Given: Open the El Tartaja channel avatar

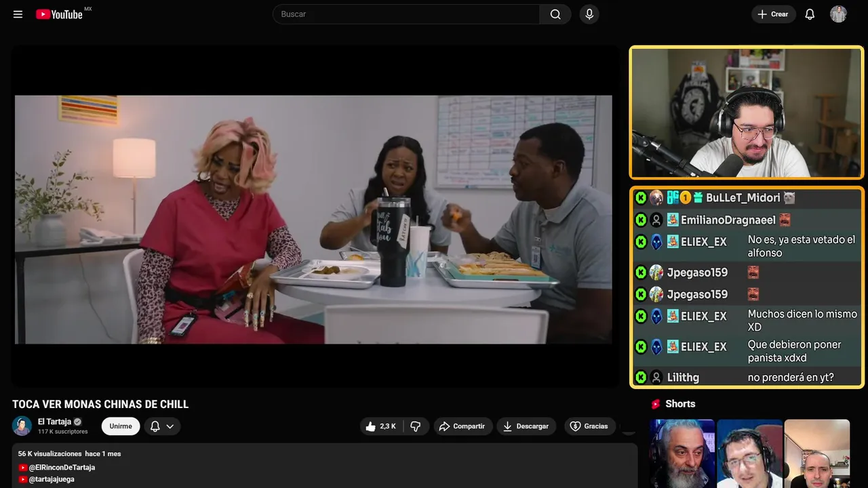Looking at the screenshot, I should pos(22,426).
